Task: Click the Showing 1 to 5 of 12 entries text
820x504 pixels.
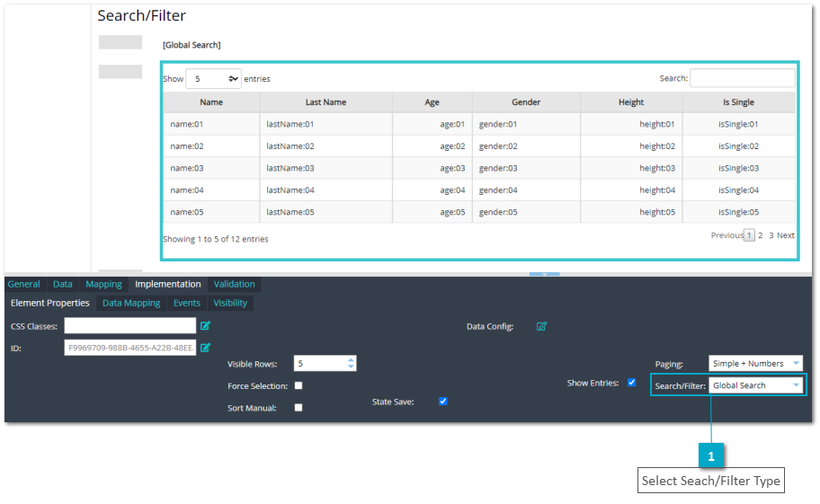Action: pyautogui.click(x=216, y=239)
